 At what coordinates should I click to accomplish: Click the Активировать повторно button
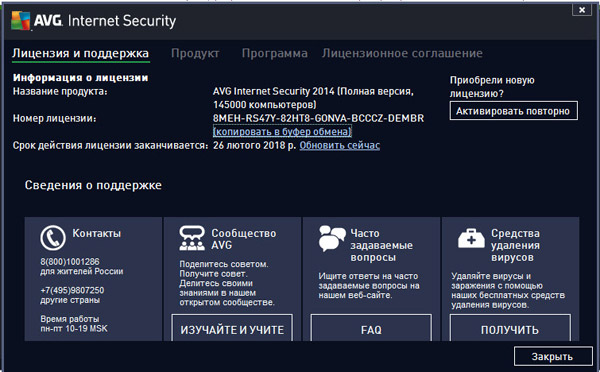click(x=514, y=111)
